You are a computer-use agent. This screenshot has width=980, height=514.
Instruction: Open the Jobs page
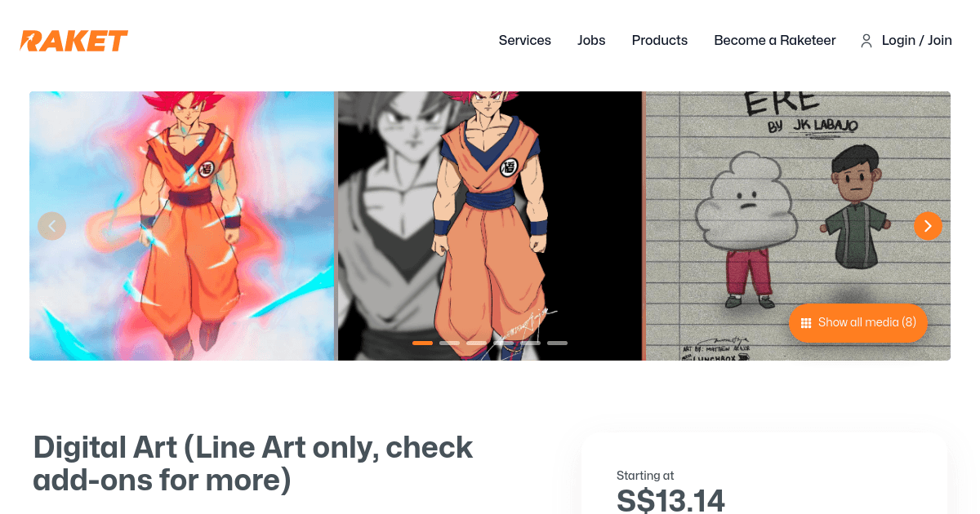click(x=591, y=41)
